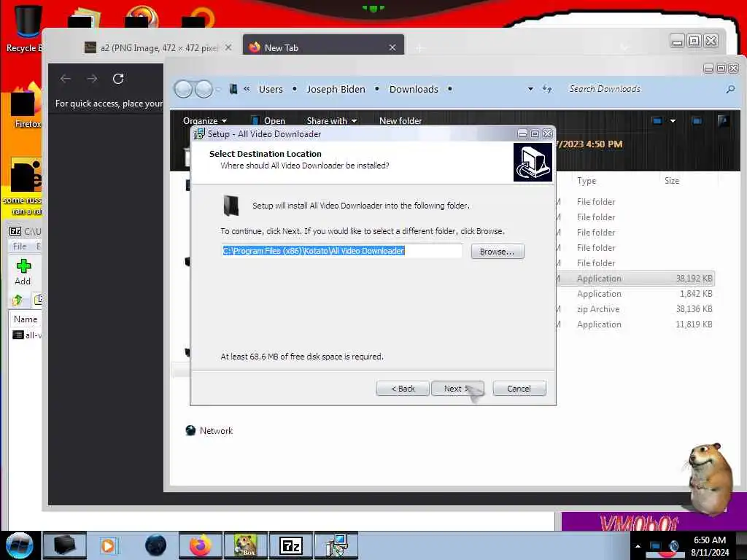This screenshot has height=560, width=747.
Task: Switch to the New Tab Firefox tab
Action: coord(323,47)
